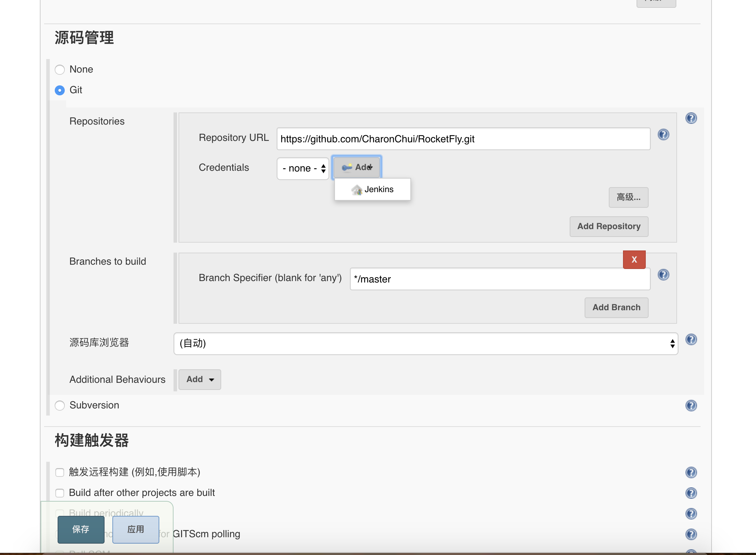756x555 pixels.
Task: Click help icon for Repositories section
Action: pos(691,118)
